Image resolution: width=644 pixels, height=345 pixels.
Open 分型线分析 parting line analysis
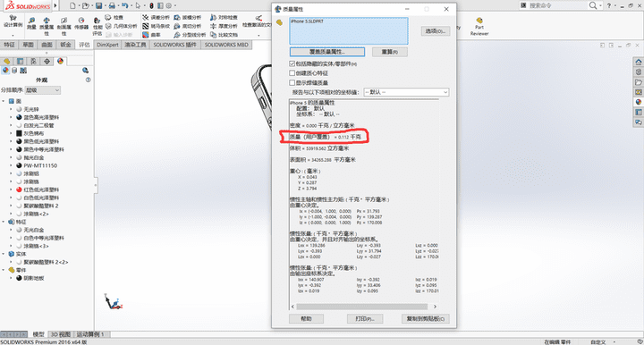190,35
